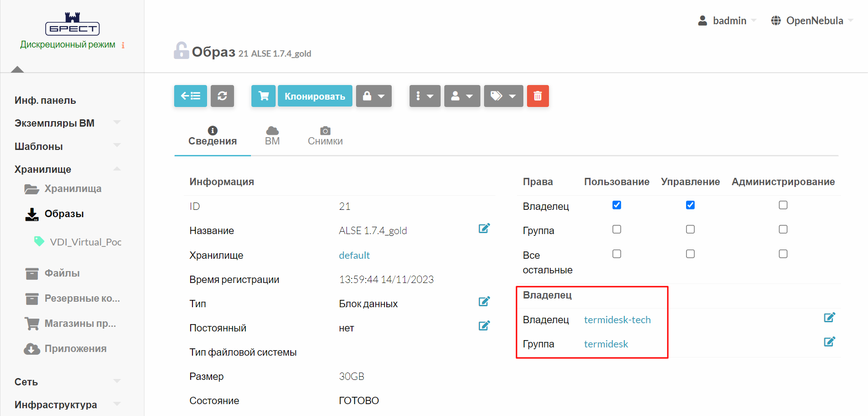
Task: Edit owner termidesk-tech
Action: click(829, 318)
